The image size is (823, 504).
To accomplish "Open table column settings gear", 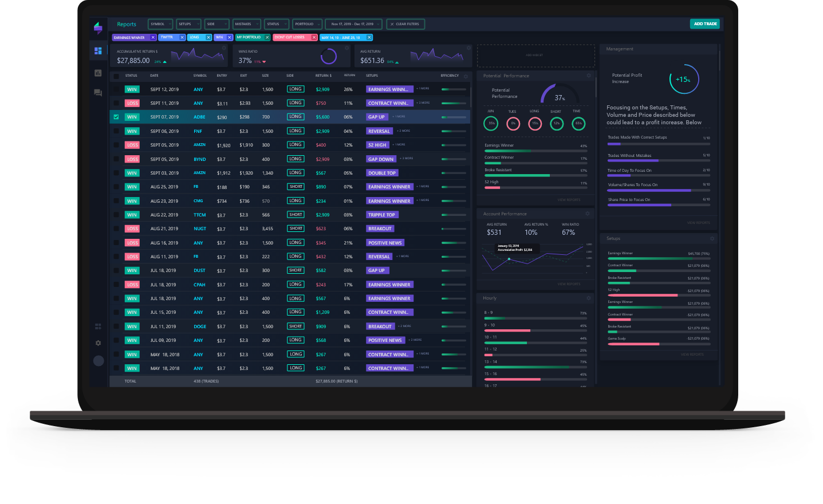I will pos(466,76).
